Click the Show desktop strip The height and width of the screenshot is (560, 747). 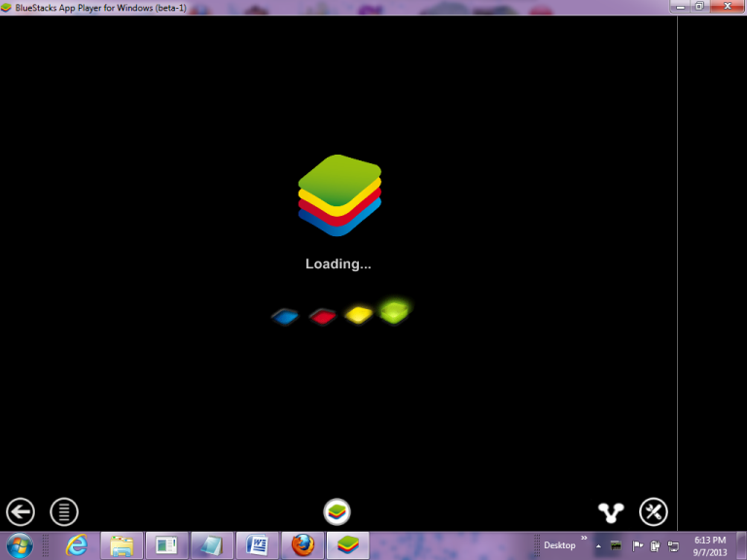tap(742, 545)
